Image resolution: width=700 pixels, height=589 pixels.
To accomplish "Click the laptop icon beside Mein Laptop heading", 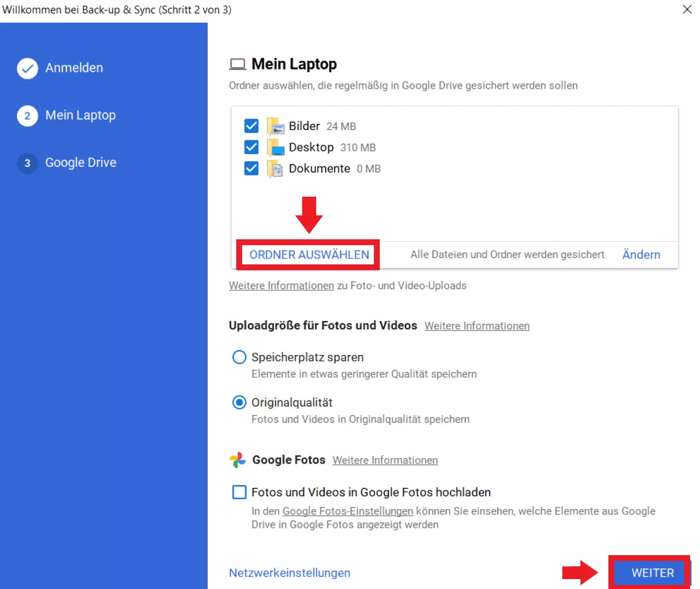I will tap(237, 64).
